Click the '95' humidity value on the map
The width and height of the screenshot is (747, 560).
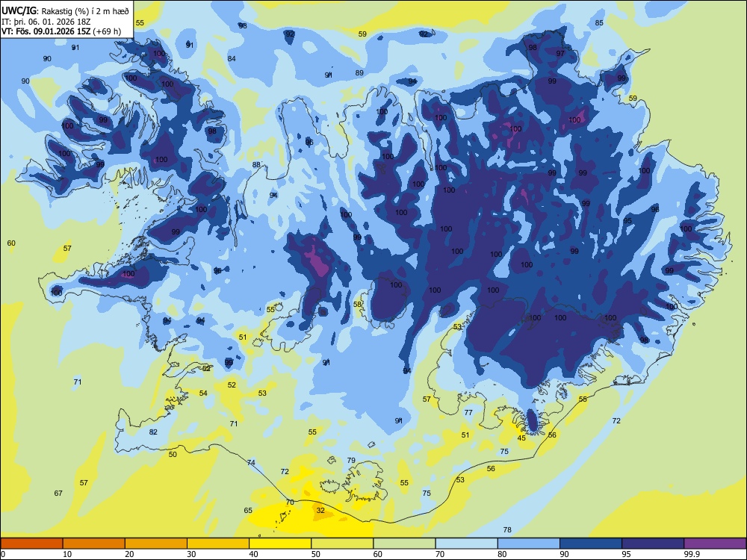(x=627, y=221)
